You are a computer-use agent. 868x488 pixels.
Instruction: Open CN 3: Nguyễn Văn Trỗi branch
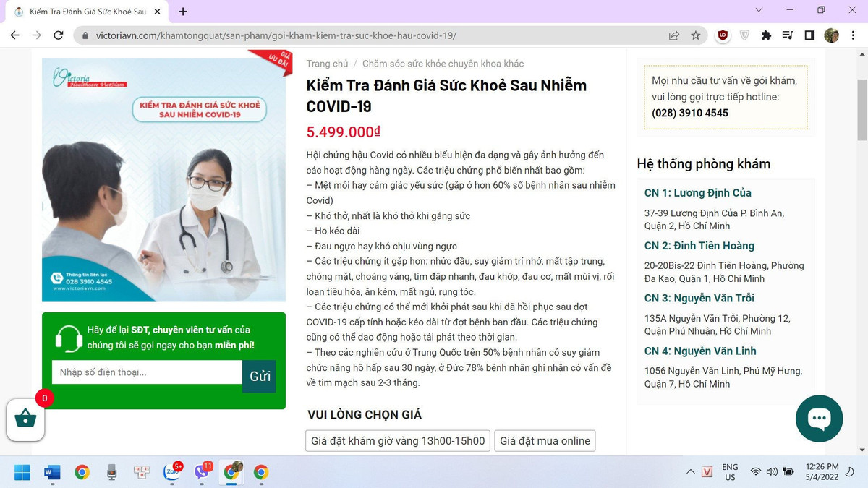point(699,298)
